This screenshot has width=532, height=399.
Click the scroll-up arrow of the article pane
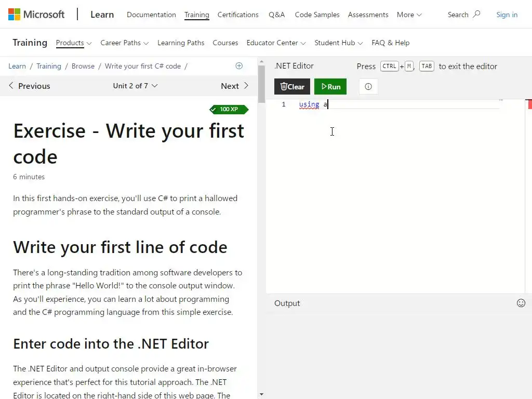click(261, 62)
